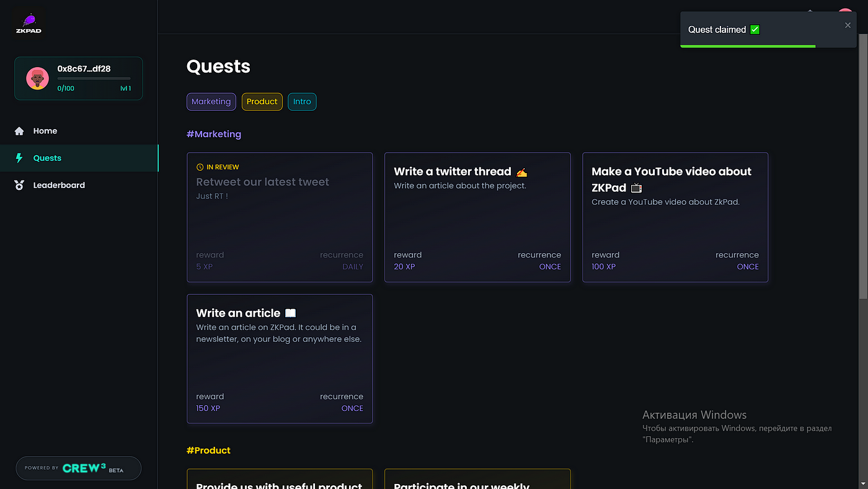Open Make a YouTube video about ZKPad quest
The image size is (868, 489).
coord(675,217)
